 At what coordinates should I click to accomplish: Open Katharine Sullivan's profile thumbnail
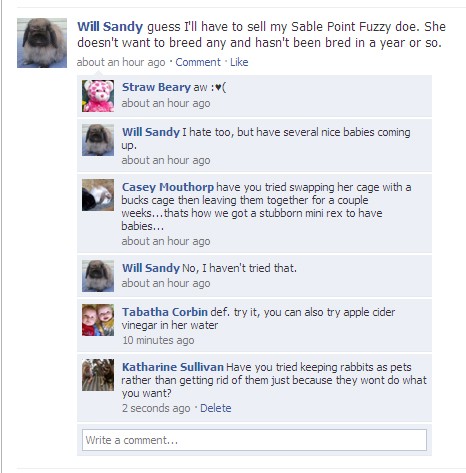tap(98, 375)
